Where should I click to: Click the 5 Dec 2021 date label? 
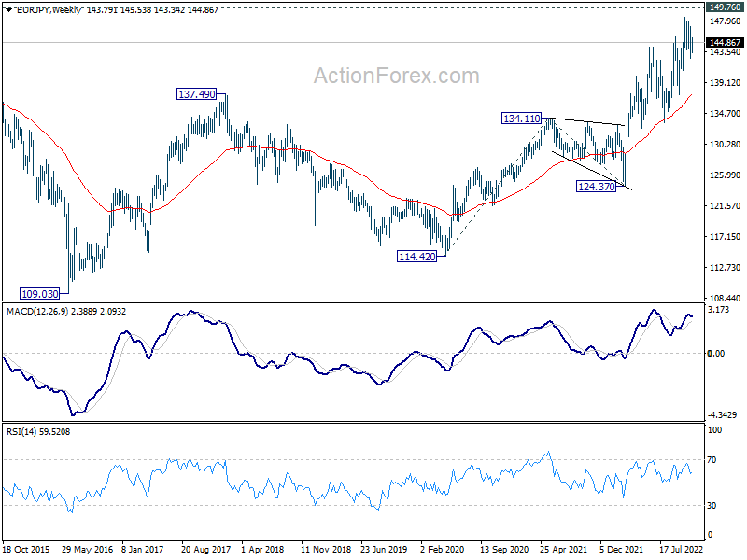point(622,550)
